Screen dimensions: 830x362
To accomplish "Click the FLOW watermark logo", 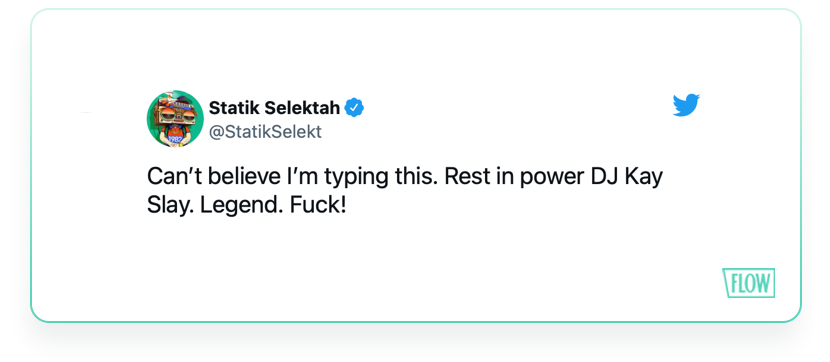I will (748, 283).
